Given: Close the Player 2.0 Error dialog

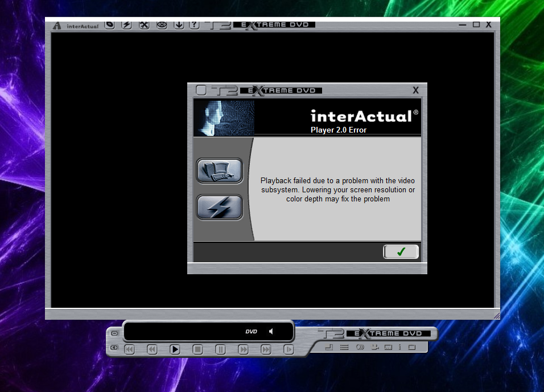Looking at the screenshot, I should click(415, 90).
